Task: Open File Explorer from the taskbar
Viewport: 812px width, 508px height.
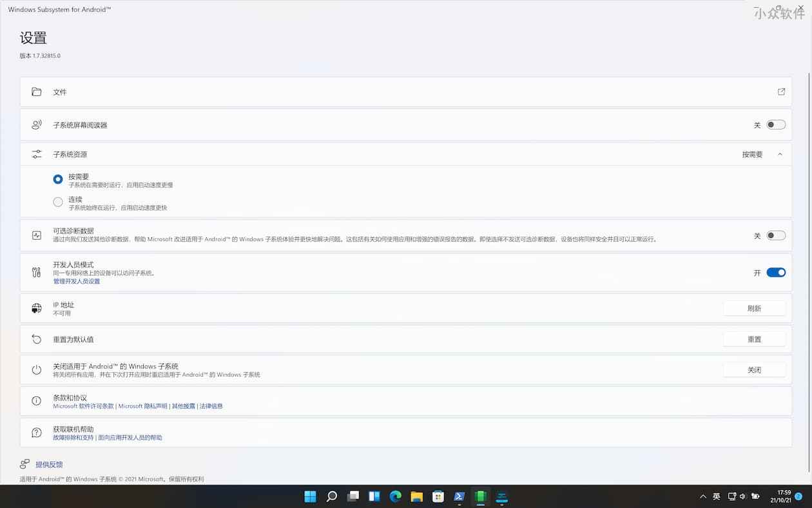Action: click(417, 496)
